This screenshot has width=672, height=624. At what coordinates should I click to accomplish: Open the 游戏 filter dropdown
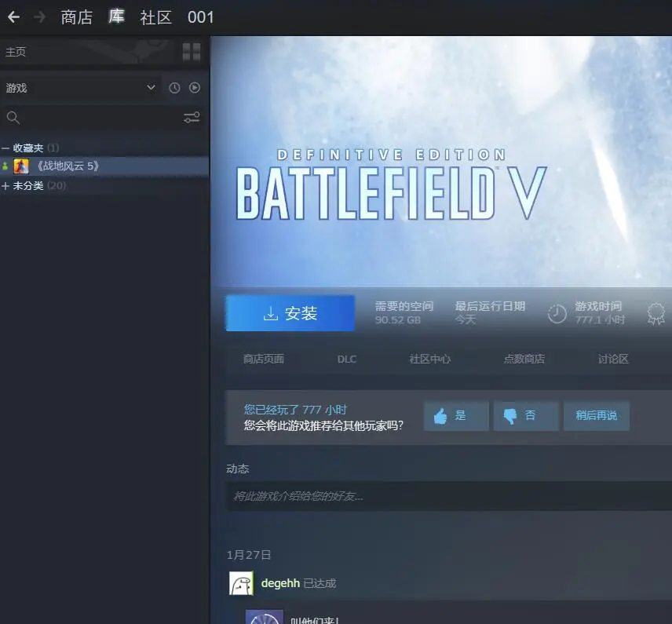[x=81, y=88]
